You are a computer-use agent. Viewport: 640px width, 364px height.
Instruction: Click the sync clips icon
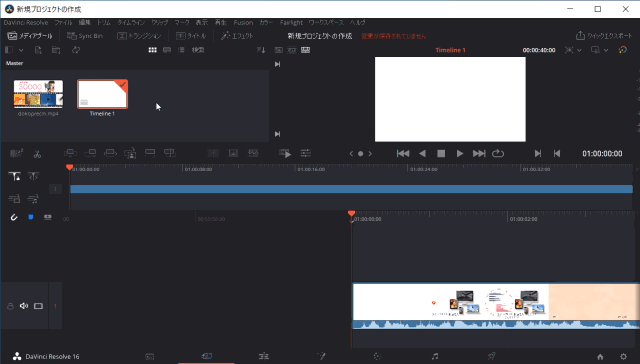76,50
